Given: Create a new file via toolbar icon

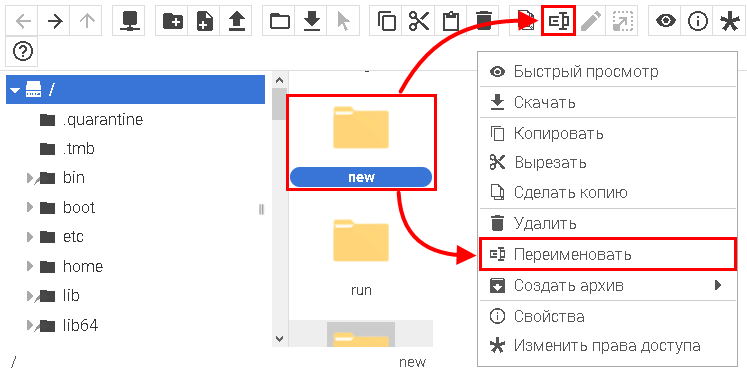Looking at the screenshot, I should coord(204,21).
